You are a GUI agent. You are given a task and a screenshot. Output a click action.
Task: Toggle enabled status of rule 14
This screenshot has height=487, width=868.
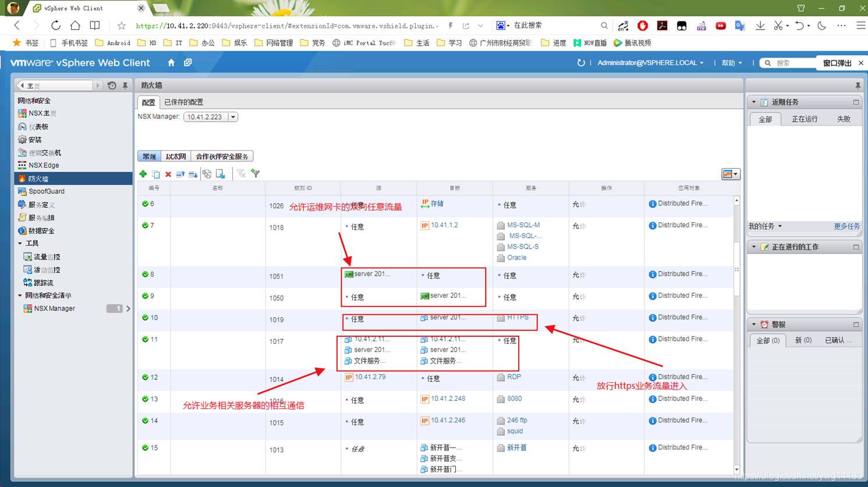coord(145,420)
